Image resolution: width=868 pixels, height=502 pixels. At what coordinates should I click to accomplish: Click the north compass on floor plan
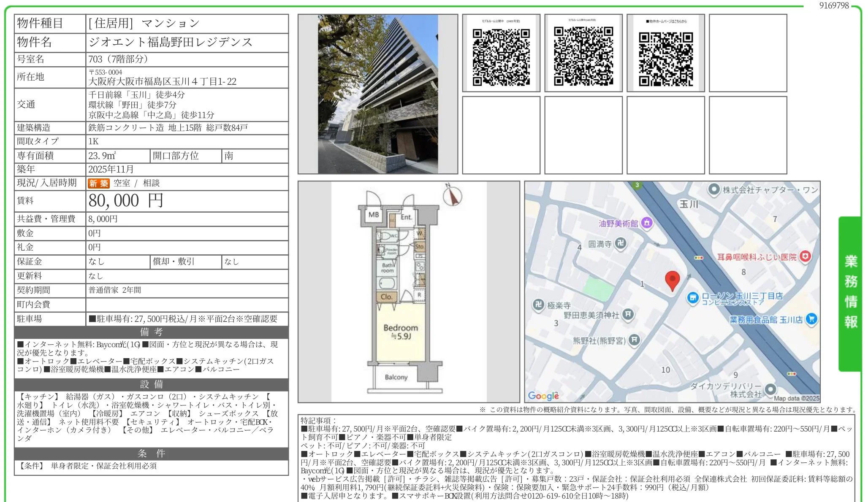pos(452,195)
